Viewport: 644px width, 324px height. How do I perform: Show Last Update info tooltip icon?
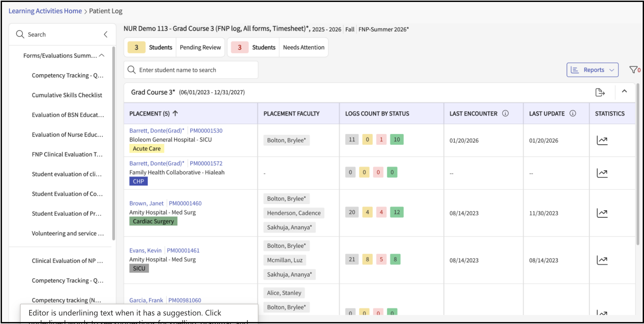pyautogui.click(x=573, y=114)
